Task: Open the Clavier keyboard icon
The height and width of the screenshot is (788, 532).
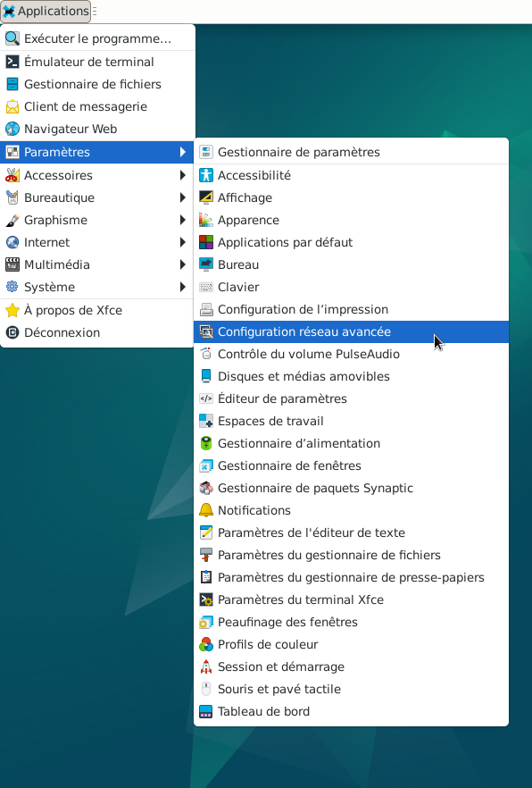Action: 206,287
